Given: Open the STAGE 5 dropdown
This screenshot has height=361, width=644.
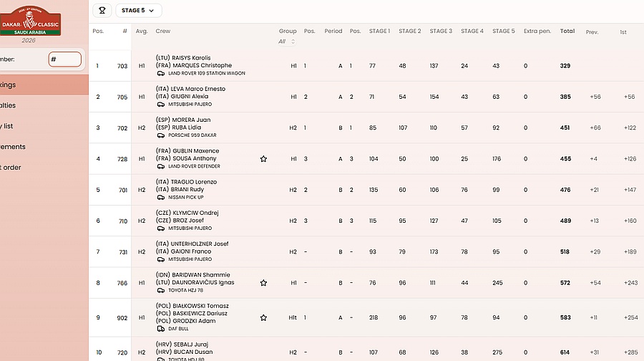Looking at the screenshot, I should 138,10.
